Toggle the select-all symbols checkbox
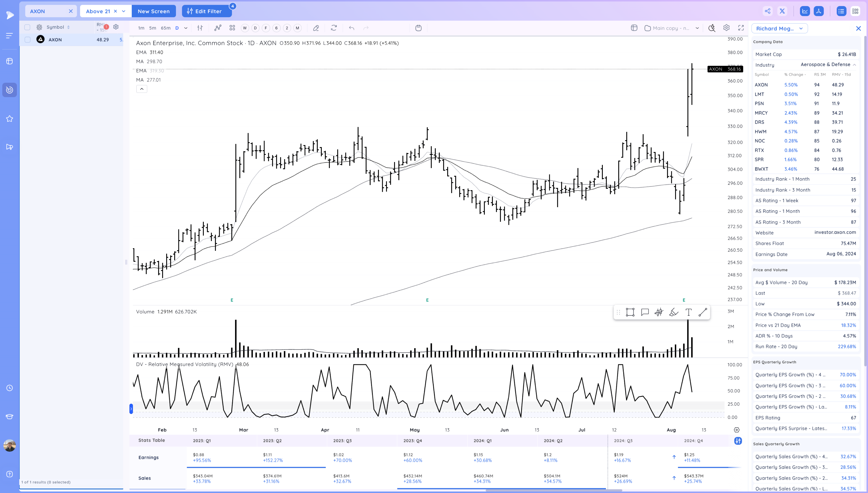The height and width of the screenshot is (493, 868). [x=28, y=27]
